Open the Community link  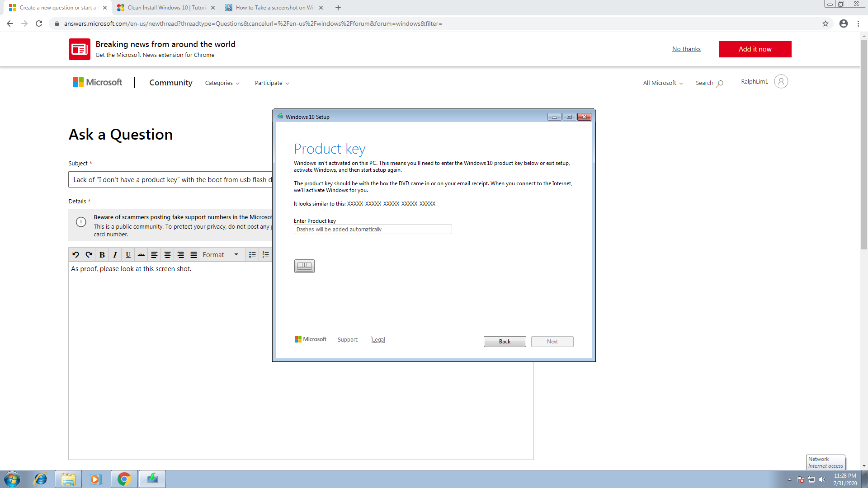pos(171,83)
